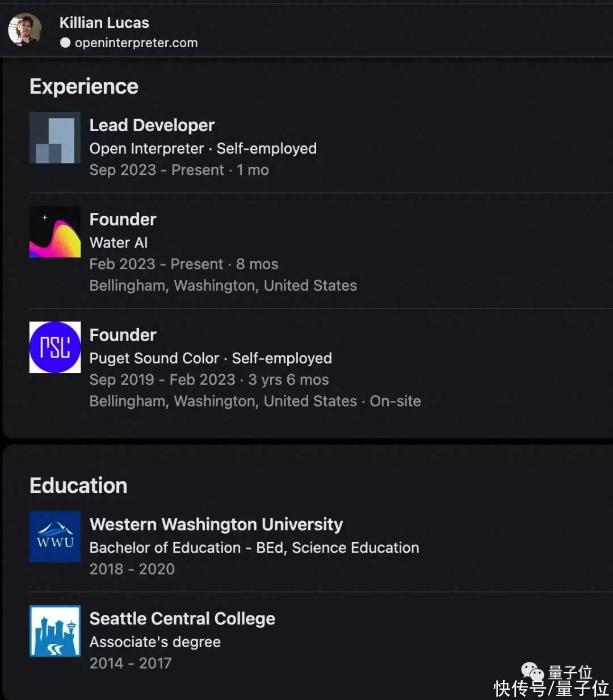Open Western Washington University school page
Viewport: 613px width, 700px height.
216,525
